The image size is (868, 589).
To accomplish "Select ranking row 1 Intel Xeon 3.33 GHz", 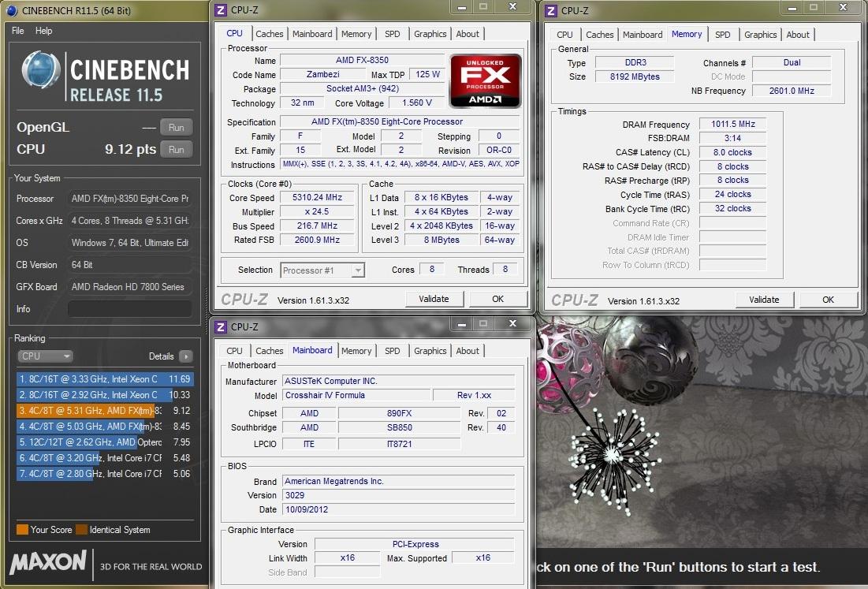I will point(105,379).
